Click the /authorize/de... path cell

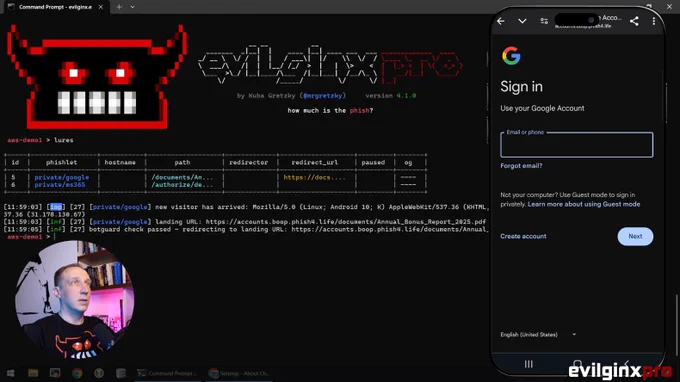pos(182,185)
